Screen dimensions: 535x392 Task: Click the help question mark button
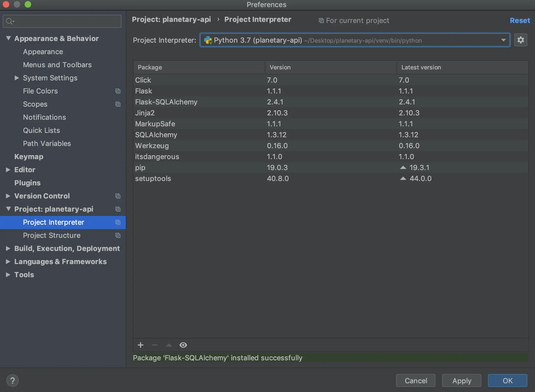pyautogui.click(x=13, y=381)
